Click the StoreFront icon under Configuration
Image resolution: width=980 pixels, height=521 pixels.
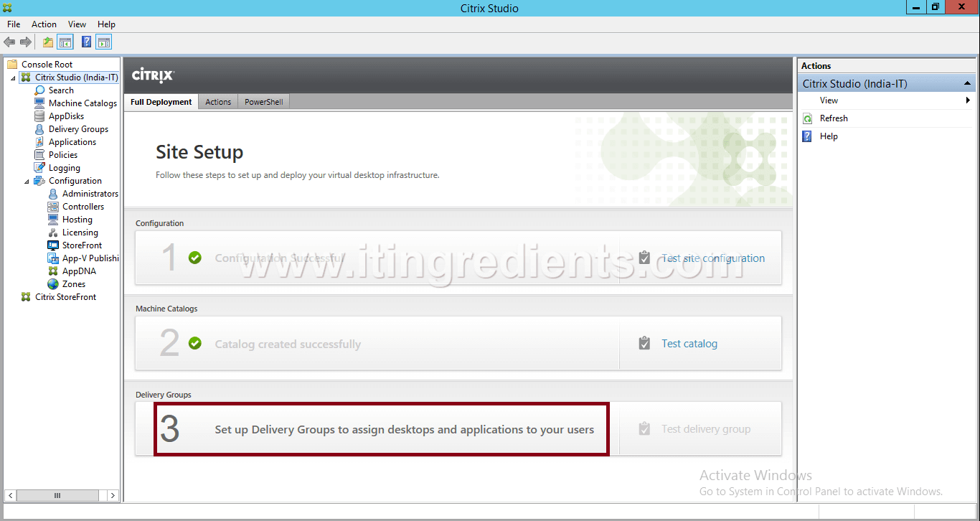point(53,245)
